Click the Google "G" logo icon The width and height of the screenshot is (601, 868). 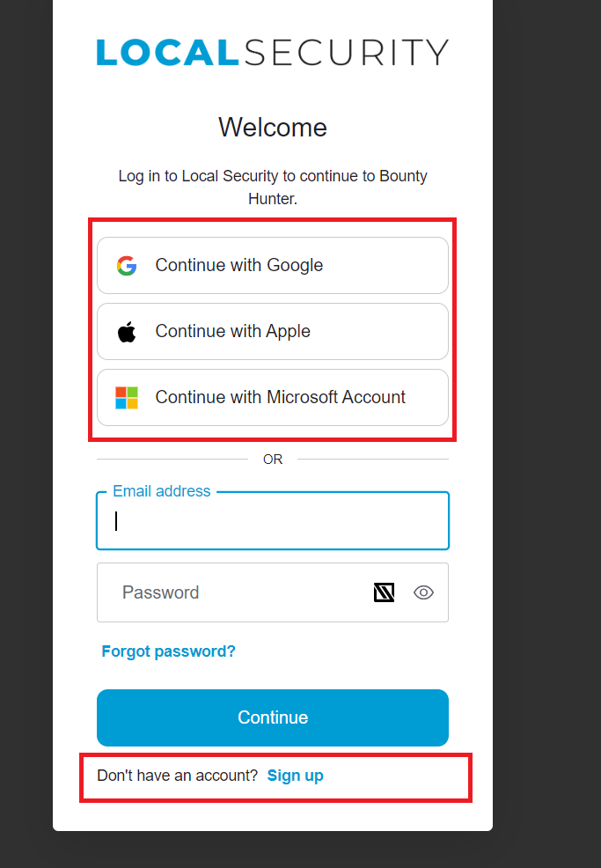point(127,266)
